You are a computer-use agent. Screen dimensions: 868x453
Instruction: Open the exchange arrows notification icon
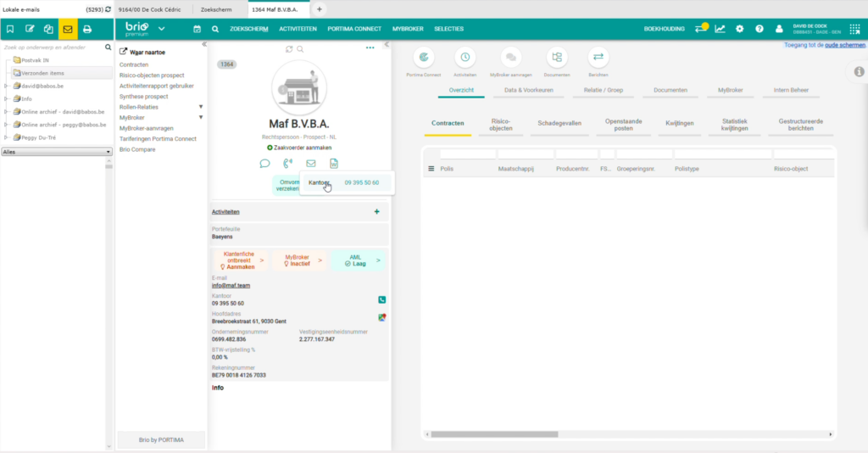tap(701, 28)
